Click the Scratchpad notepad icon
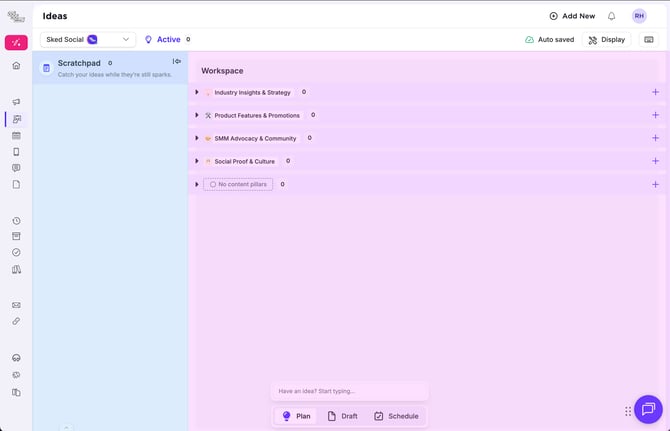This screenshot has width=670, height=431. [46, 68]
